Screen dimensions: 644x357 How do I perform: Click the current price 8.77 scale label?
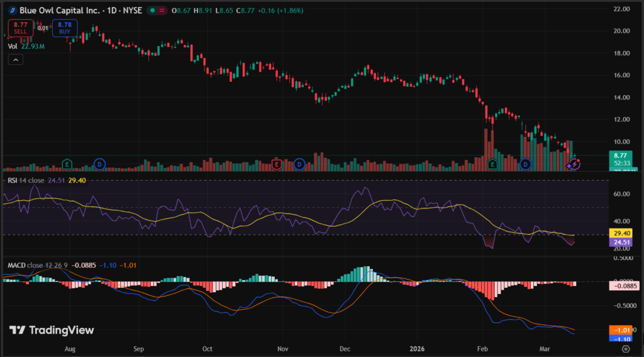[x=620, y=155]
